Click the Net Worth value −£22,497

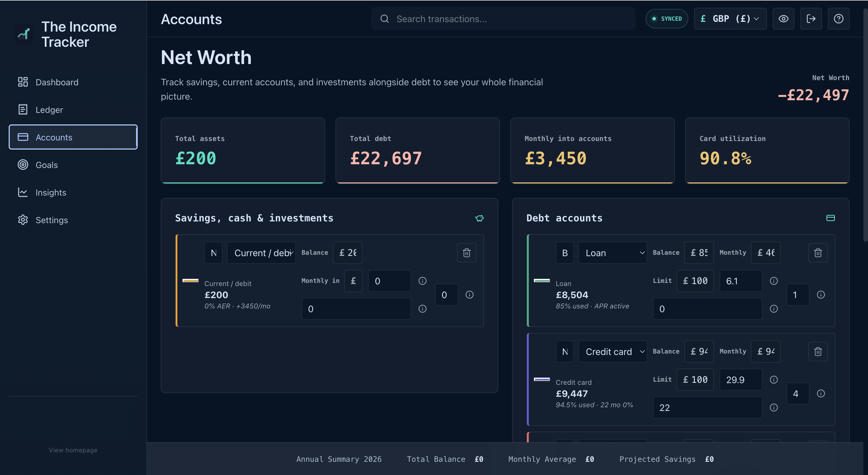coord(813,95)
